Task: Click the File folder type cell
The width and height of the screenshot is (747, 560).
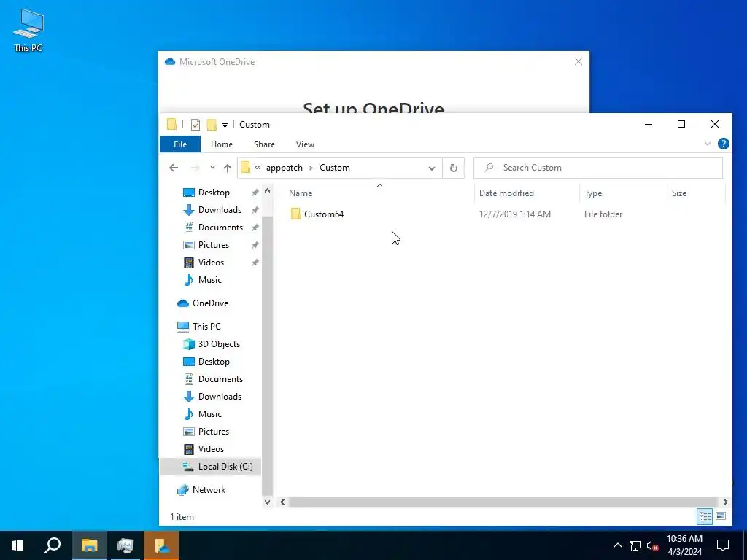Action: click(603, 214)
